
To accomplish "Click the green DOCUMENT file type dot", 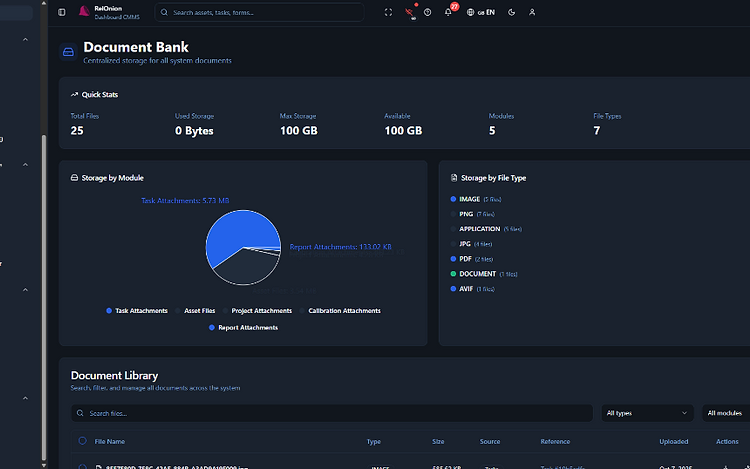I will pos(453,273).
